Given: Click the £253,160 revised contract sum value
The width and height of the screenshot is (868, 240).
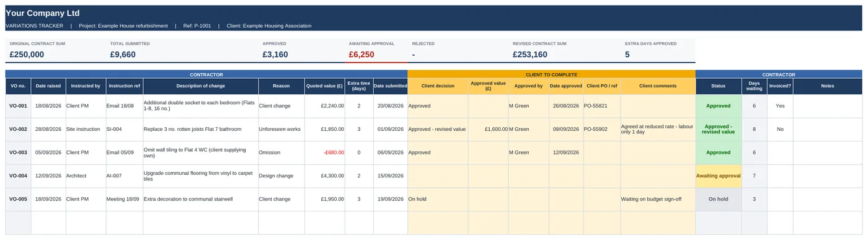Looking at the screenshot, I should [x=530, y=55].
